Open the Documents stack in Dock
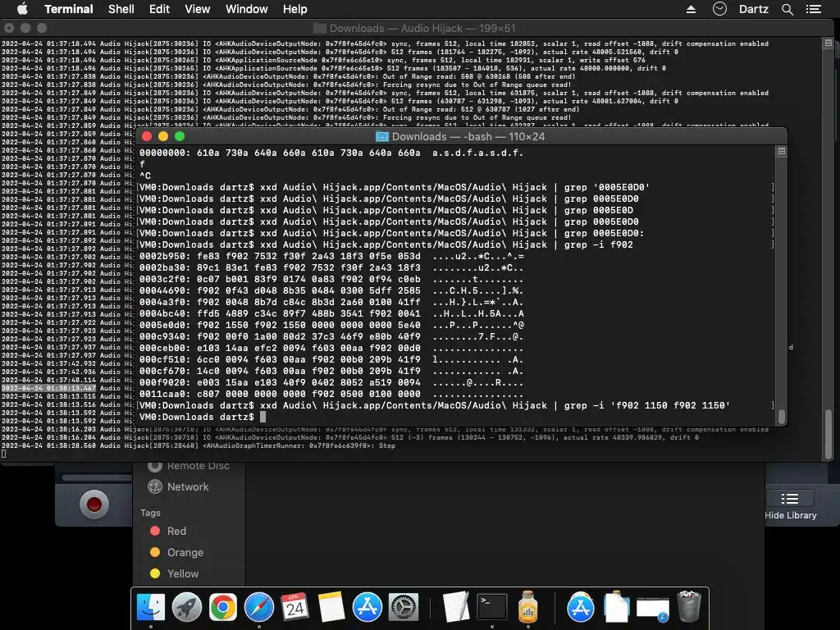 tap(617, 607)
